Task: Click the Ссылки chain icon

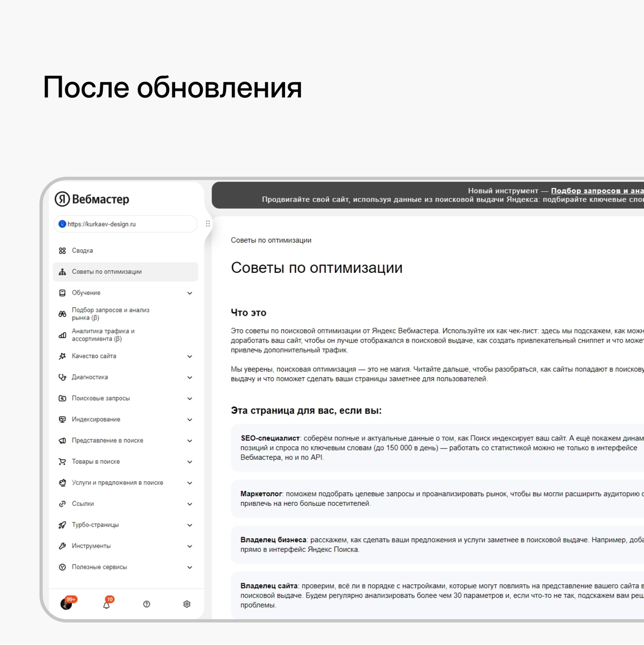Action: 62,504
